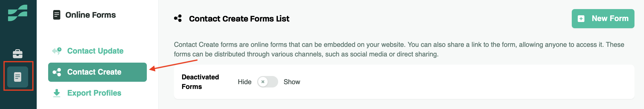Click the Deactivated Forms label
Viewport: 644px width, 109px height.
point(200,82)
